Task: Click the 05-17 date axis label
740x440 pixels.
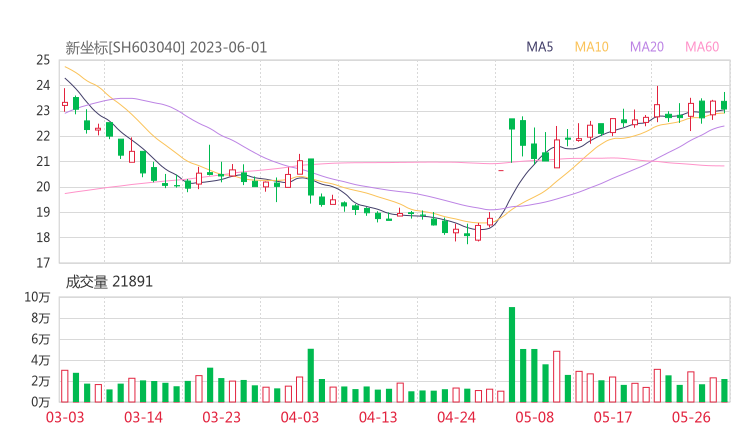Action: pyautogui.click(x=613, y=417)
